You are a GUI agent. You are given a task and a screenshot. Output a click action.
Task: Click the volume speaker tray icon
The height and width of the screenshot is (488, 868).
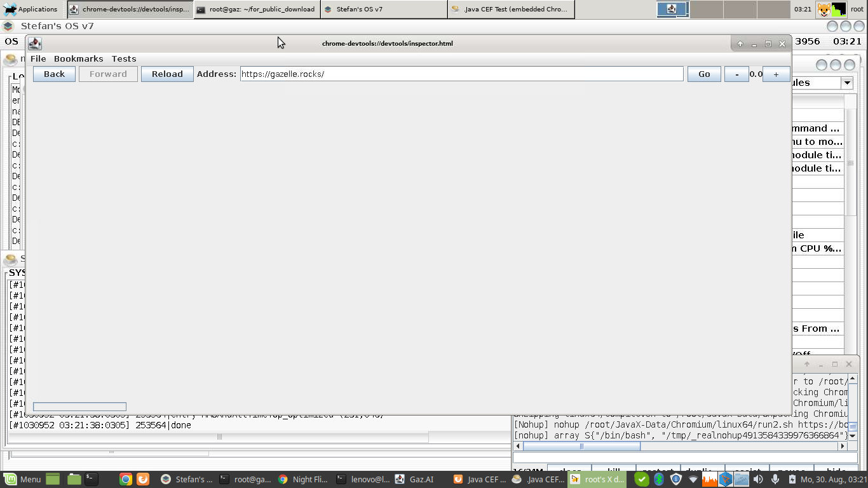(758, 479)
